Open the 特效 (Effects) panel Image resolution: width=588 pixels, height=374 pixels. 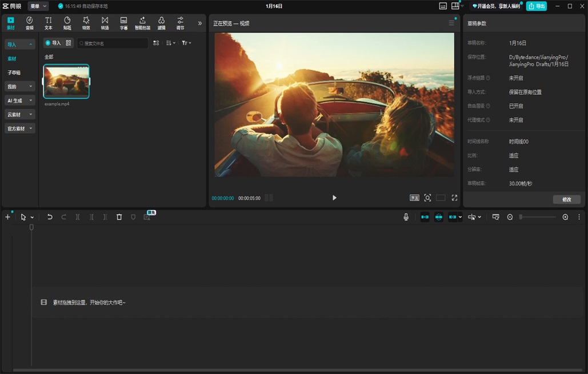pos(86,23)
